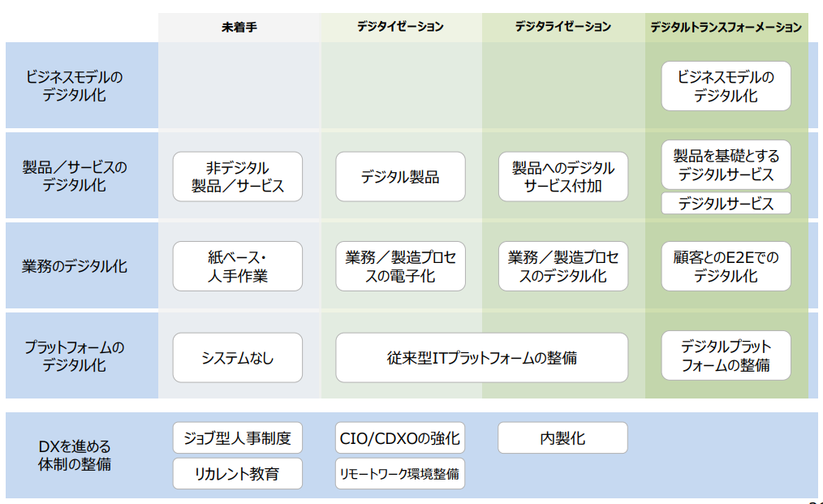
Task: Click the CIO/CDXOの強化 box
Action: (x=400, y=438)
